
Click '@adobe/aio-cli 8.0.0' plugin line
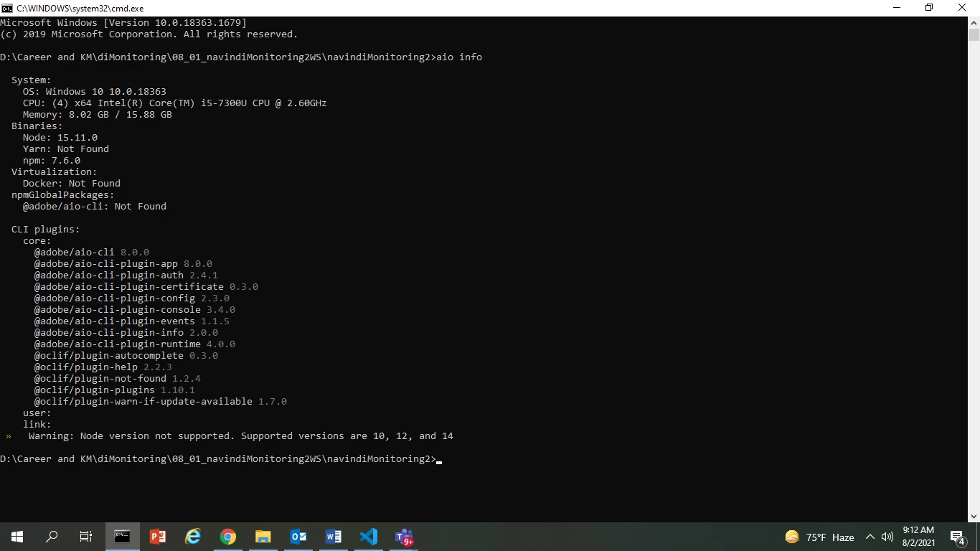(x=92, y=252)
